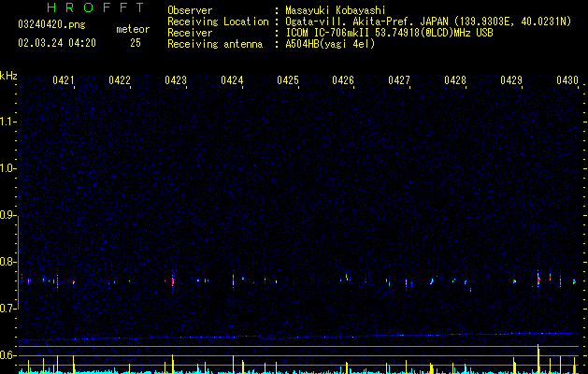Click the 0421 time marker

[63, 80]
